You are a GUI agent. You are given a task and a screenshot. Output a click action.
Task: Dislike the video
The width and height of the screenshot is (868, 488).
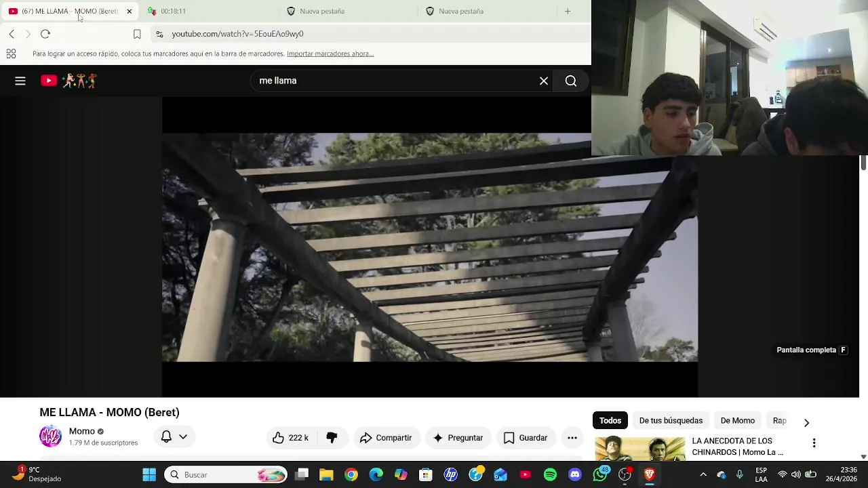point(332,438)
